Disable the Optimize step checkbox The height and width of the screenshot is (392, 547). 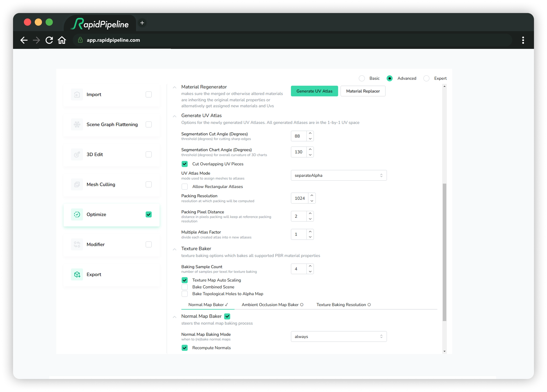(149, 214)
